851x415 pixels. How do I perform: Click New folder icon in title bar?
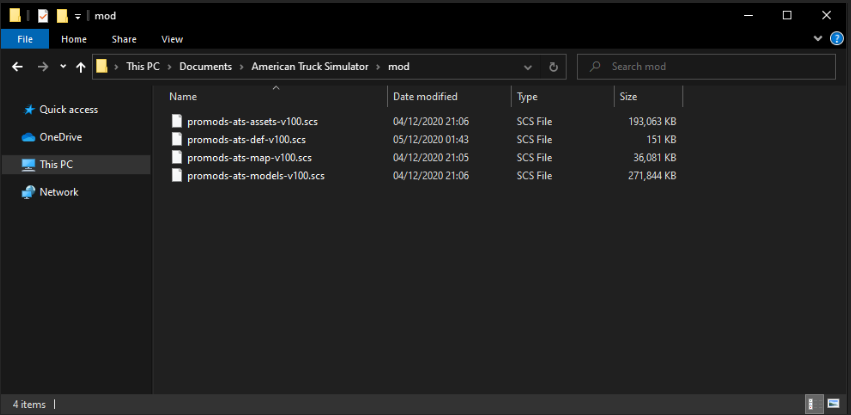coord(62,15)
